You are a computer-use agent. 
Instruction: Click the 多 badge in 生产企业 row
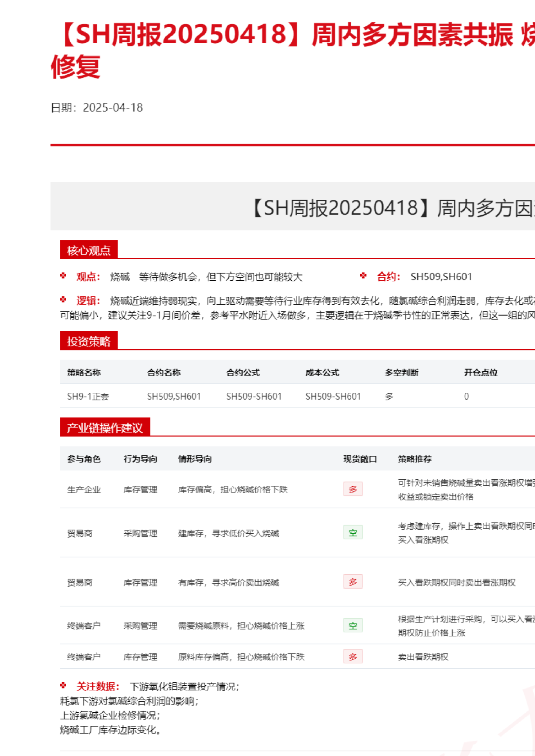pos(353,489)
